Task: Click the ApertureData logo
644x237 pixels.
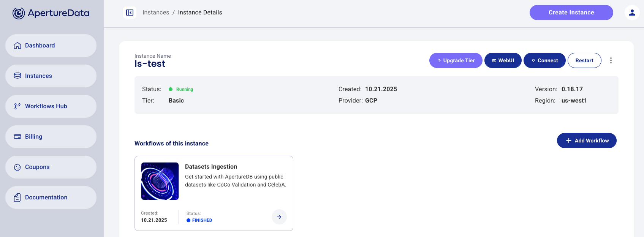Action: [x=51, y=13]
